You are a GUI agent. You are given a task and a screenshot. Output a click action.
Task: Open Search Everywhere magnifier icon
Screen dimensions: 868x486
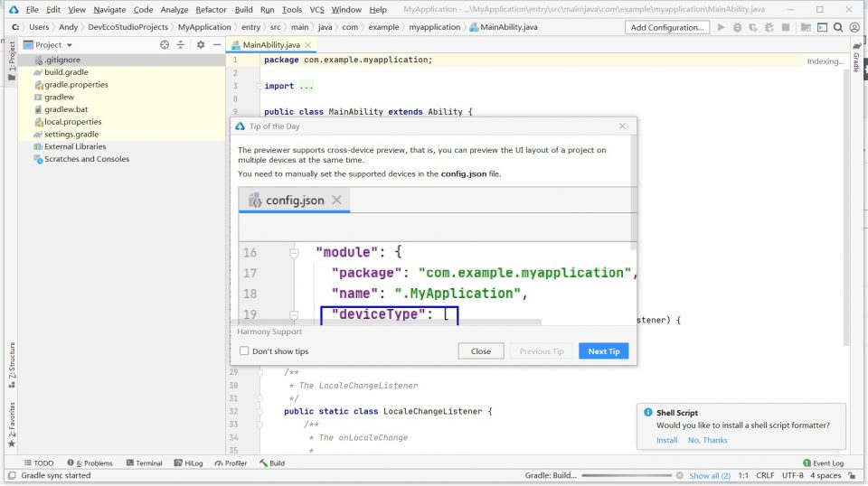tap(838, 27)
